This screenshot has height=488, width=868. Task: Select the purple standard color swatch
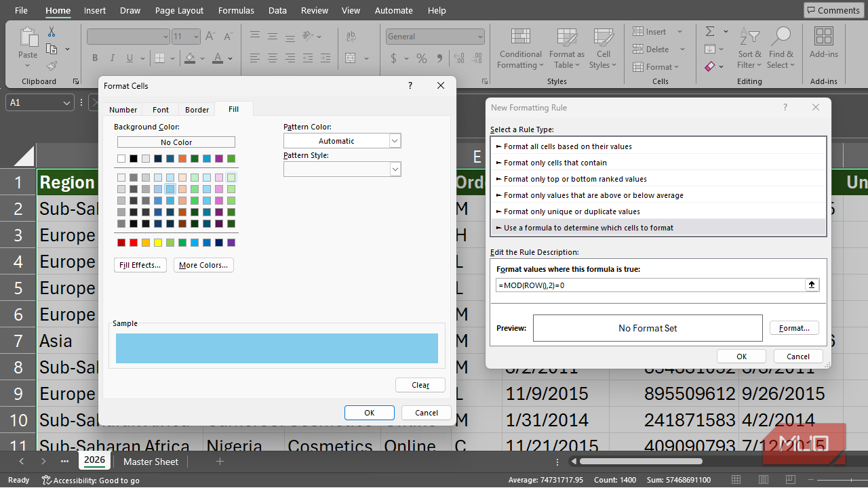(x=231, y=243)
